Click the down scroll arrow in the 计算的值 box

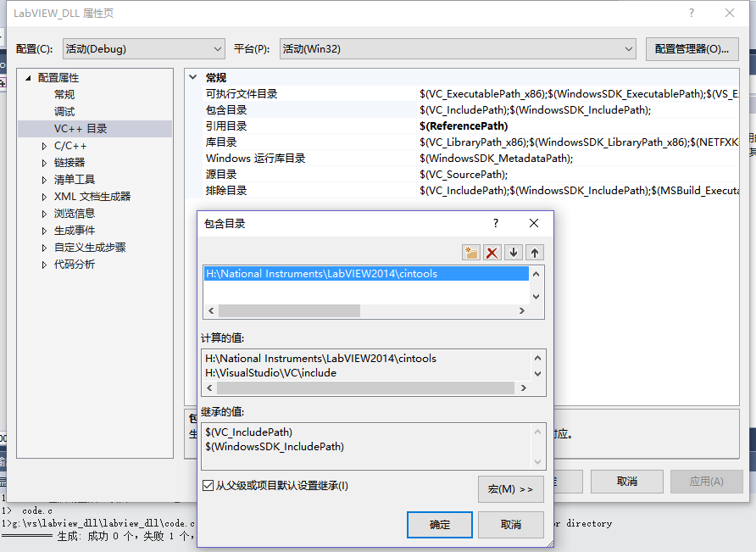click(x=537, y=373)
